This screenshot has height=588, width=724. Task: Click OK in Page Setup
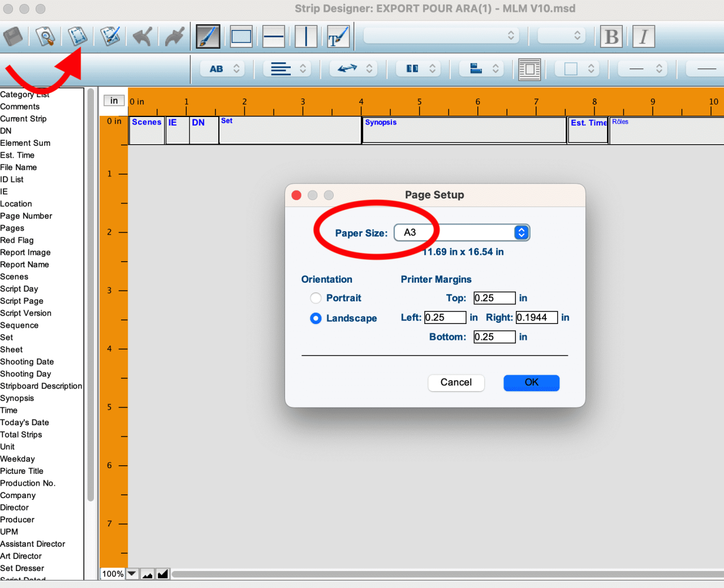[x=531, y=383]
